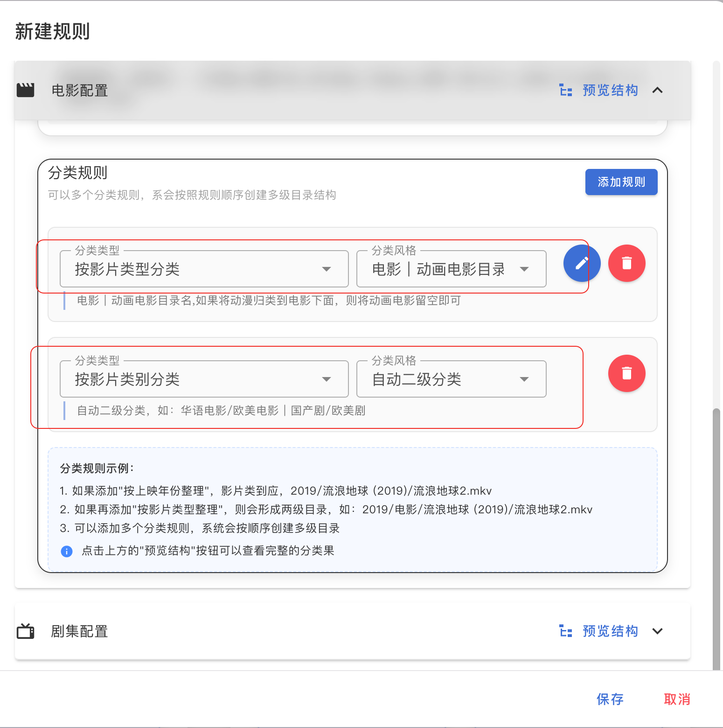Image resolution: width=723 pixels, height=728 pixels.
Task: Collapse the 电影配置 section chevron
Action: tap(657, 90)
